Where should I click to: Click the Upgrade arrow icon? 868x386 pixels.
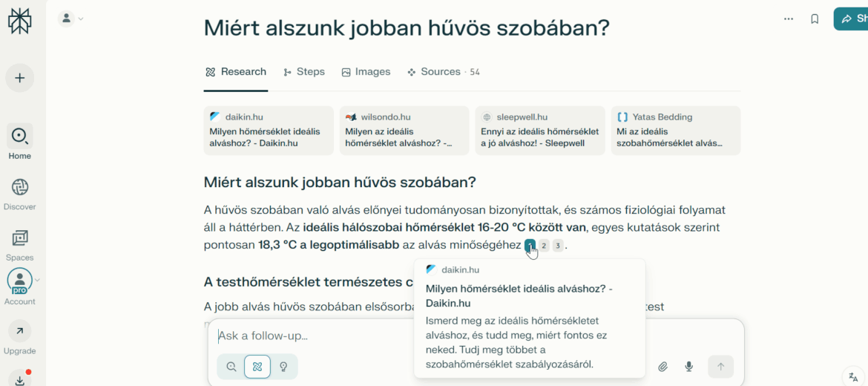click(19, 331)
